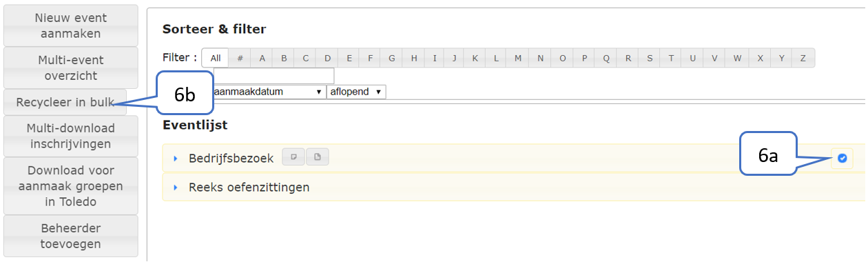Open the aflopend order dropdown
The width and height of the screenshot is (868, 262).
[356, 92]
